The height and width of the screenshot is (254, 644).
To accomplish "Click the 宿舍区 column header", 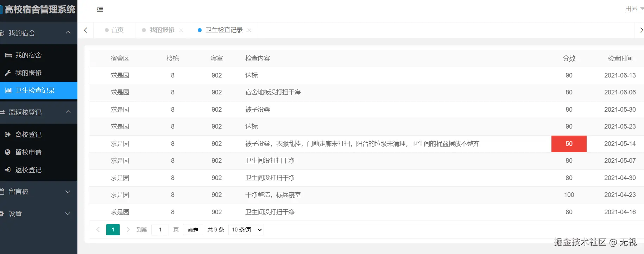I will coord(120,58).
